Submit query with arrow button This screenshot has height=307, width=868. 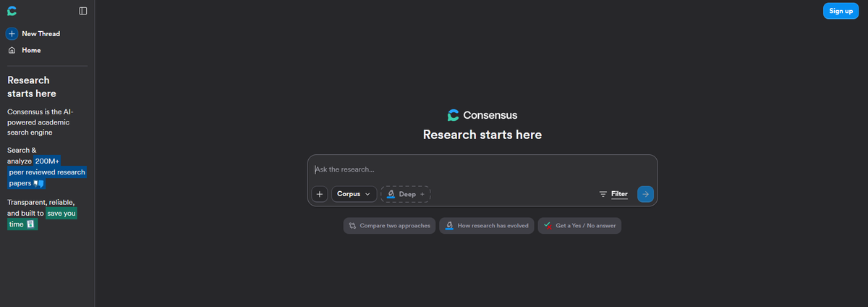pos(645,194)
